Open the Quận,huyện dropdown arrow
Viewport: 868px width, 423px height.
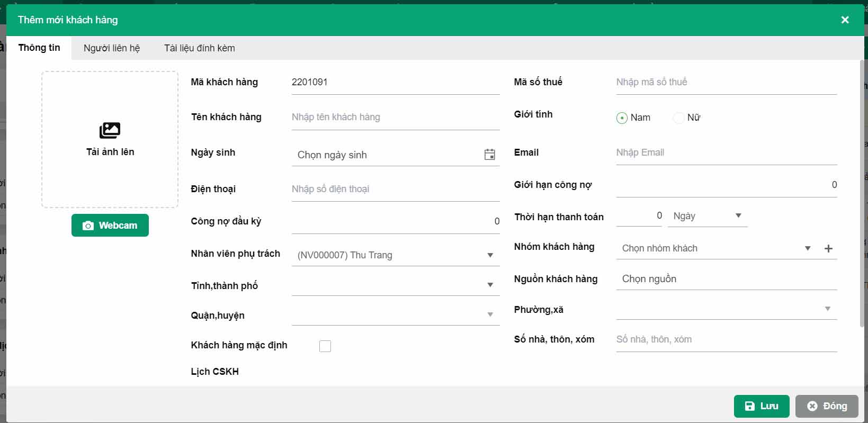tap(490, 314)
